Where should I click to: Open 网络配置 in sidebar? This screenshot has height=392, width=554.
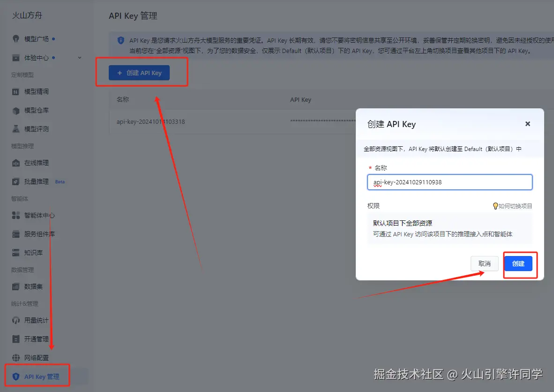pyautogui.click(x=37, y=358)
